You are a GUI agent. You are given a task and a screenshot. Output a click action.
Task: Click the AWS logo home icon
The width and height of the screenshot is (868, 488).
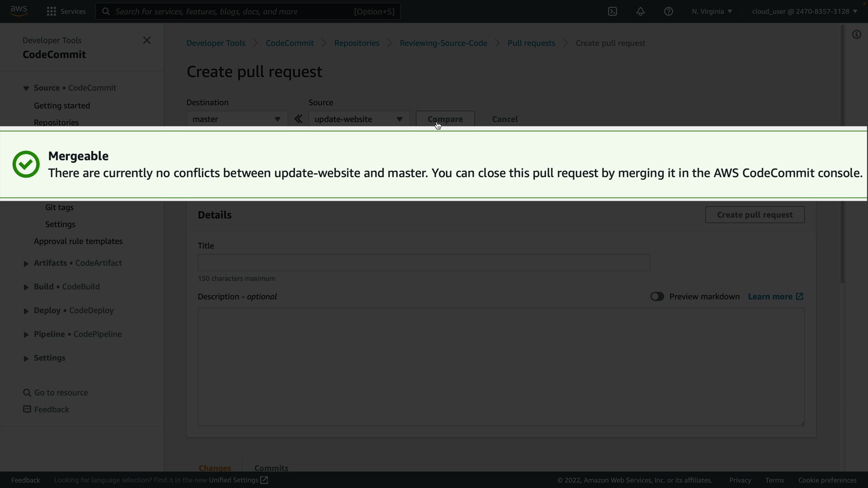coord(19,11)
